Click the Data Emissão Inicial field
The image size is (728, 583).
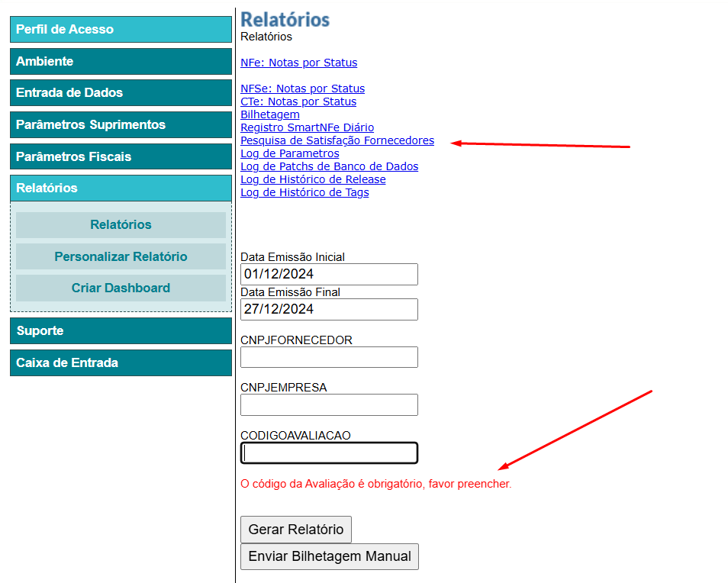[329, 275]
